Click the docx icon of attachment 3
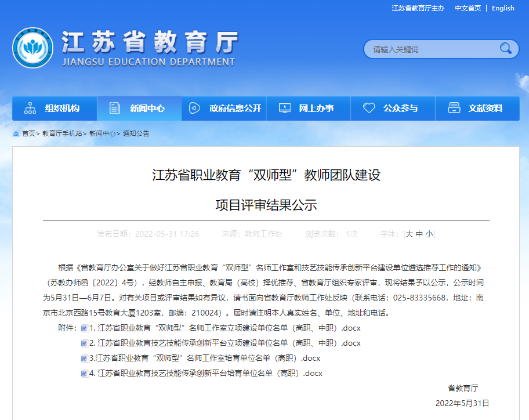 coord(85,359)
